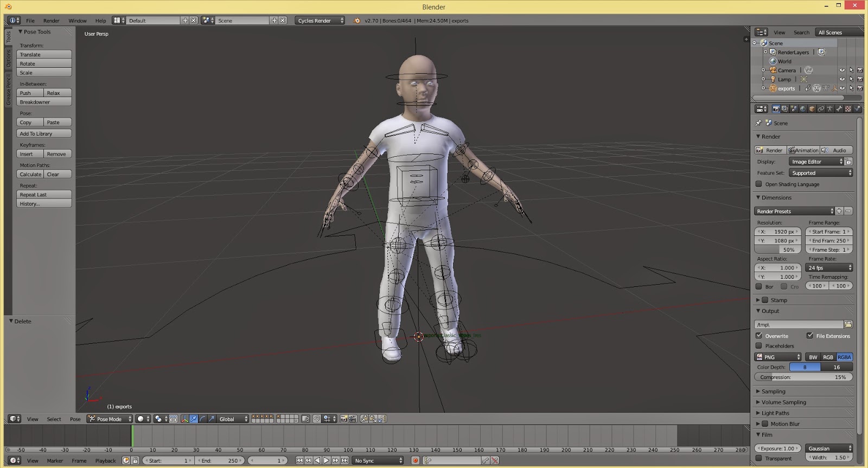Open the Global orientation dropdown

pos(233,419)
